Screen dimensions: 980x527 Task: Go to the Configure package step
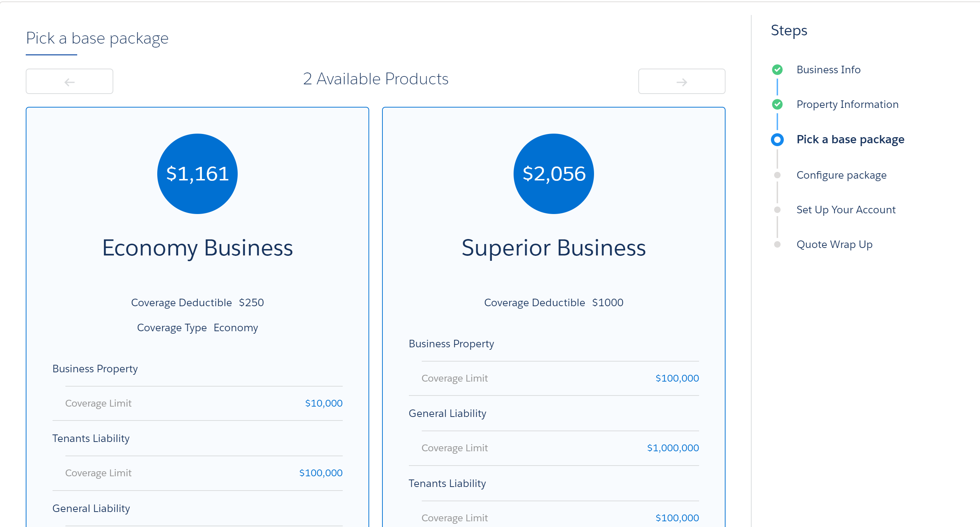tap(841, 175)
